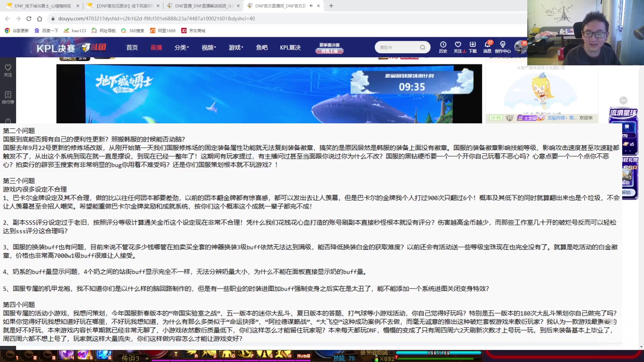The width and height of the screenshot is (644, 362).
Task: Open the 京东商城 bookmark
Action: coord(193,31)
